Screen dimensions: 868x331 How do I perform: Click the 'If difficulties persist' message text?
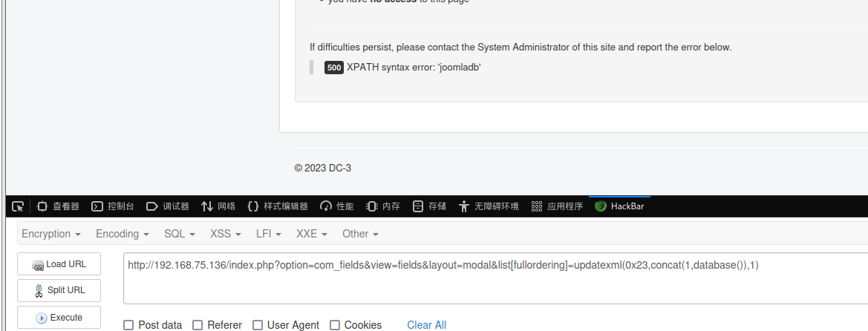coord(521,47)
